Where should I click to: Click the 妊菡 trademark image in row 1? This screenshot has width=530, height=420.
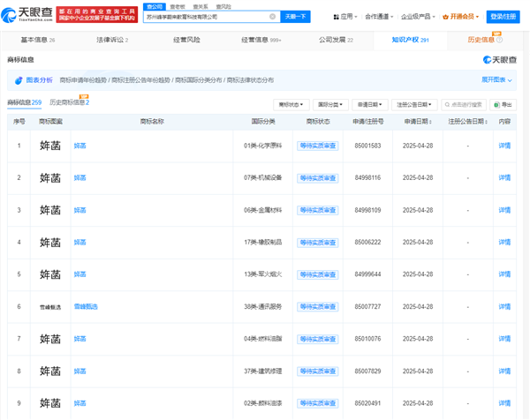[x=50, y=145]
